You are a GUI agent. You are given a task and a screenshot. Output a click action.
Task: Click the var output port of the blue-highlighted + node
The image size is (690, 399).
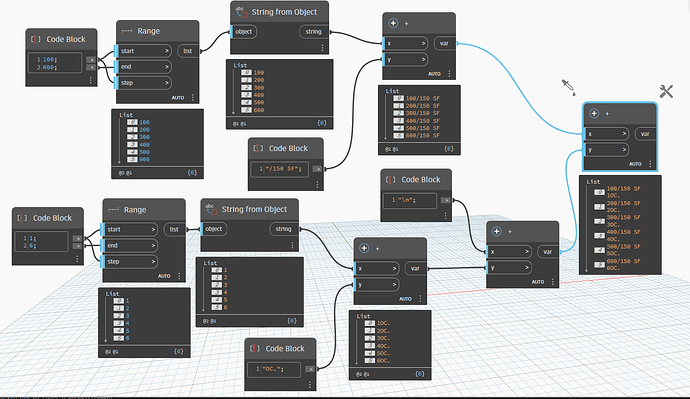coord(645,134)
